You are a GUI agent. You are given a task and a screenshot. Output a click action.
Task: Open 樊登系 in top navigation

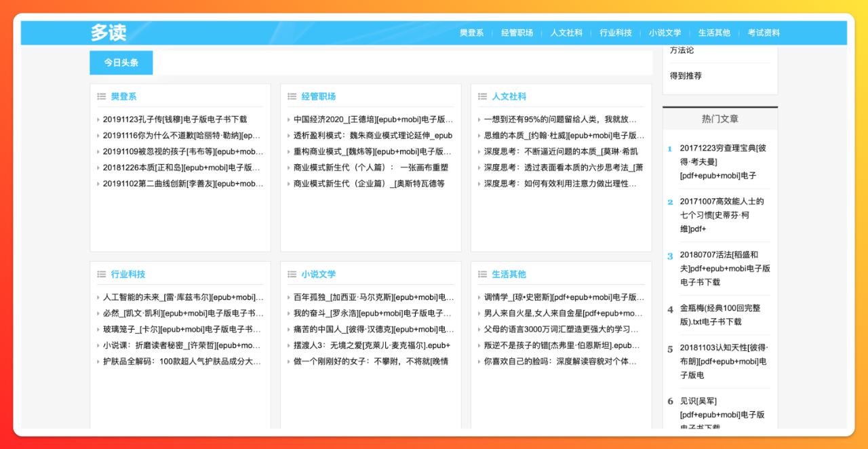(x=472, y=33)
